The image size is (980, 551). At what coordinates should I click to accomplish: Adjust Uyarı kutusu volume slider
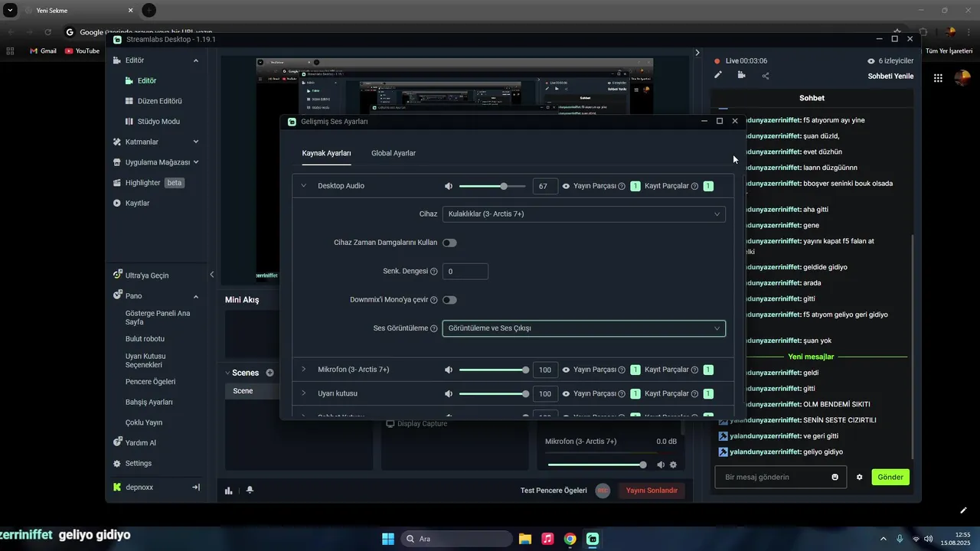(492, 393)
